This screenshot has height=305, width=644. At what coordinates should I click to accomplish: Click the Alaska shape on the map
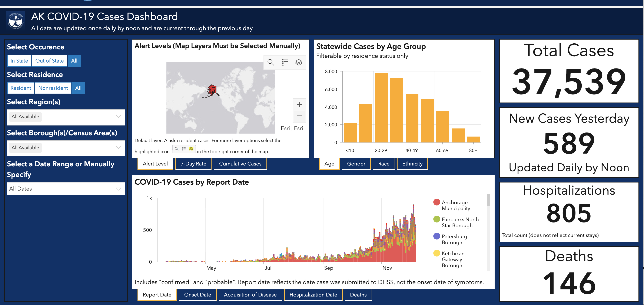[x=212, y=90]
